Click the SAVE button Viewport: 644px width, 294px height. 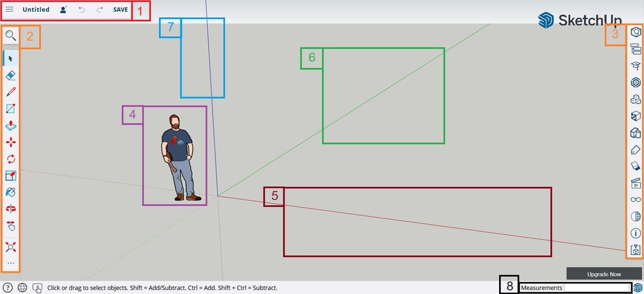120,10
